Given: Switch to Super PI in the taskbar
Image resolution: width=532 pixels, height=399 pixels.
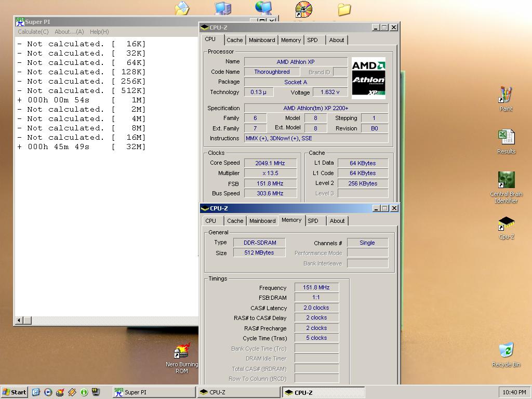Looking at the screenshot, I should pos(154,392).
